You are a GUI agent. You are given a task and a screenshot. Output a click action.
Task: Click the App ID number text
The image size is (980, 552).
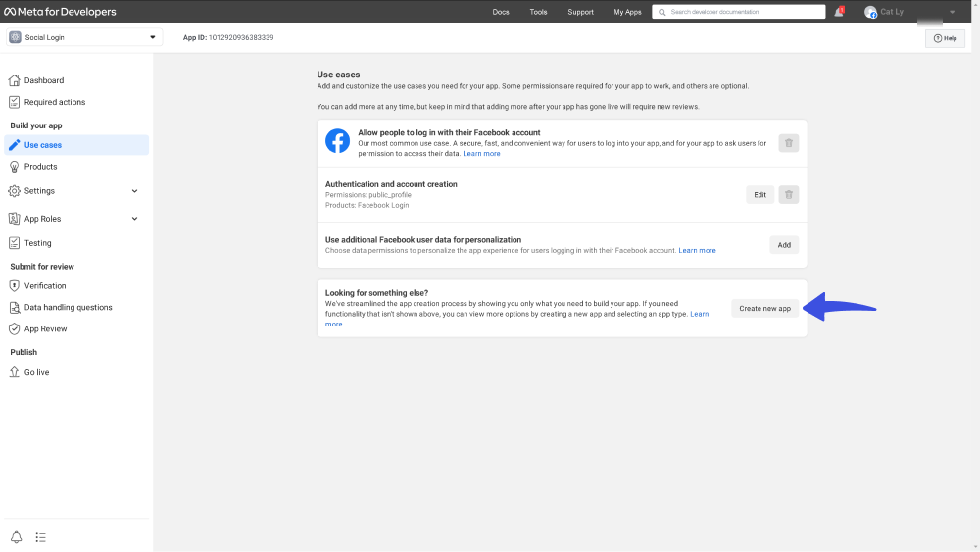point(241,37)
